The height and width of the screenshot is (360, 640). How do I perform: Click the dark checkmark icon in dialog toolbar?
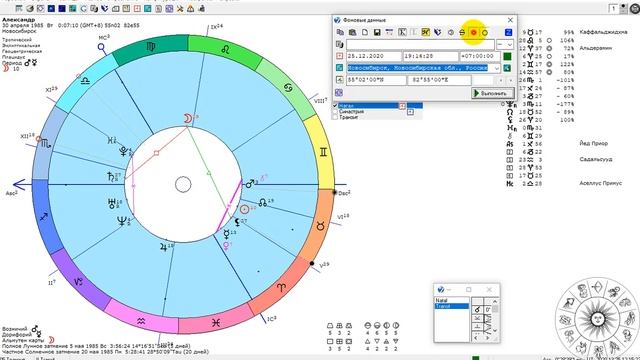[x=438, y=32]
